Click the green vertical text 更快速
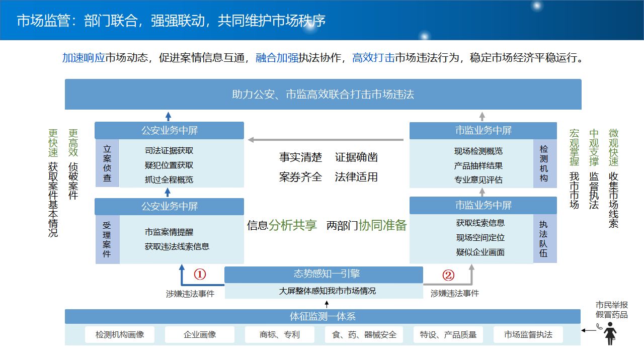 [53, 143]
